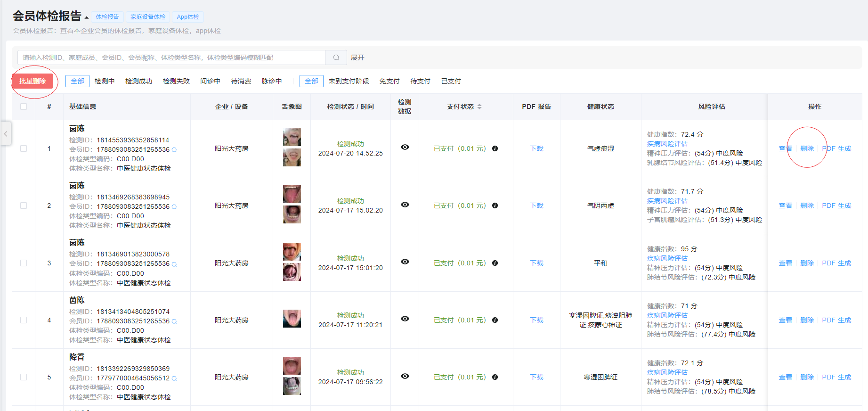The width and height of the screenshot is (868, 411).
Task: Click the 批量删除 button
Action: (x=32, y=81)
